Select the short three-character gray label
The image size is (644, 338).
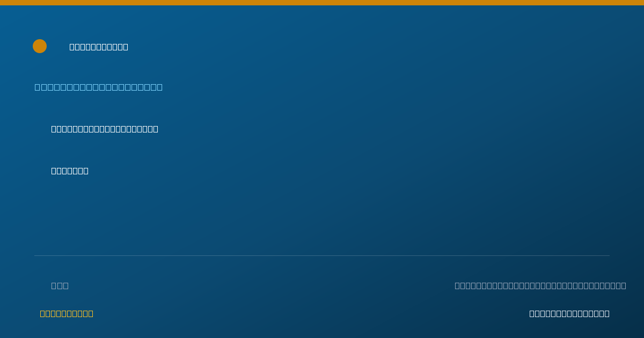[60, 285]
